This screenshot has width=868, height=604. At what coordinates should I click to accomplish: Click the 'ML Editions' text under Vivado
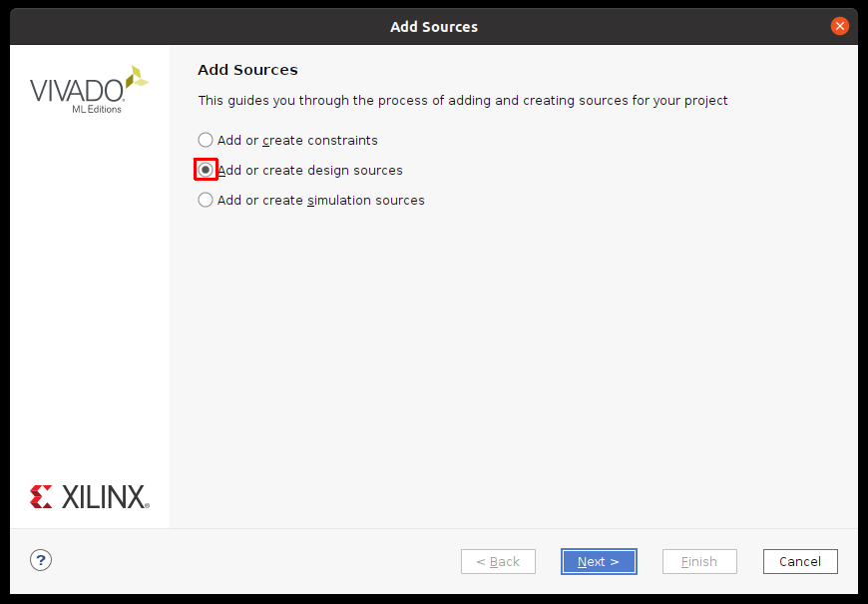coord(97,109)
